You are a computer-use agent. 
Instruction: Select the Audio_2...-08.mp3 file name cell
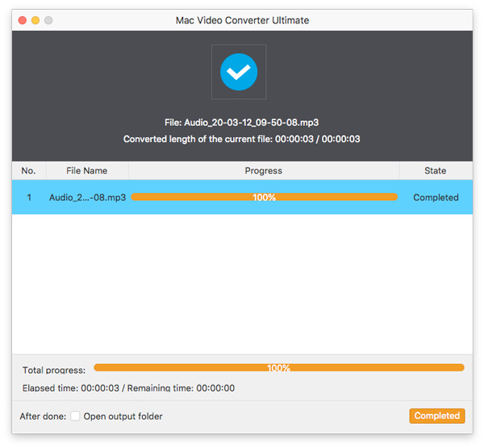[x=87, y=198]
